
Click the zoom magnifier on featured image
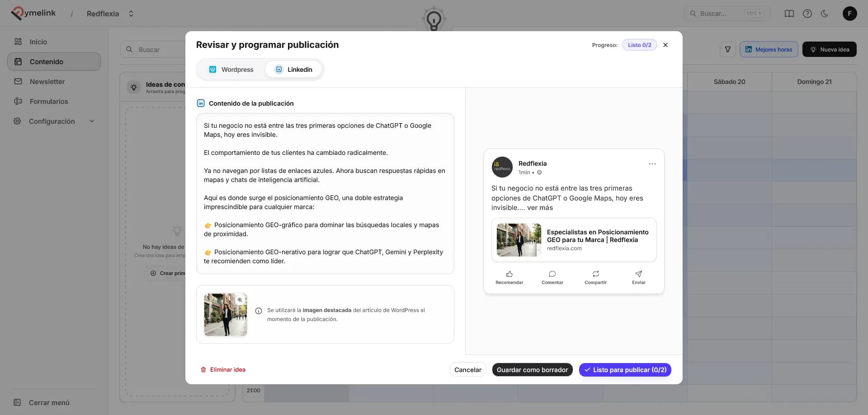coord(240,300)
